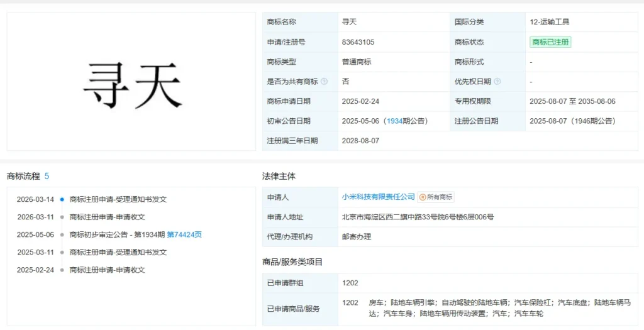
Task: Open the 第74424页 link
Action: point(184,235)
